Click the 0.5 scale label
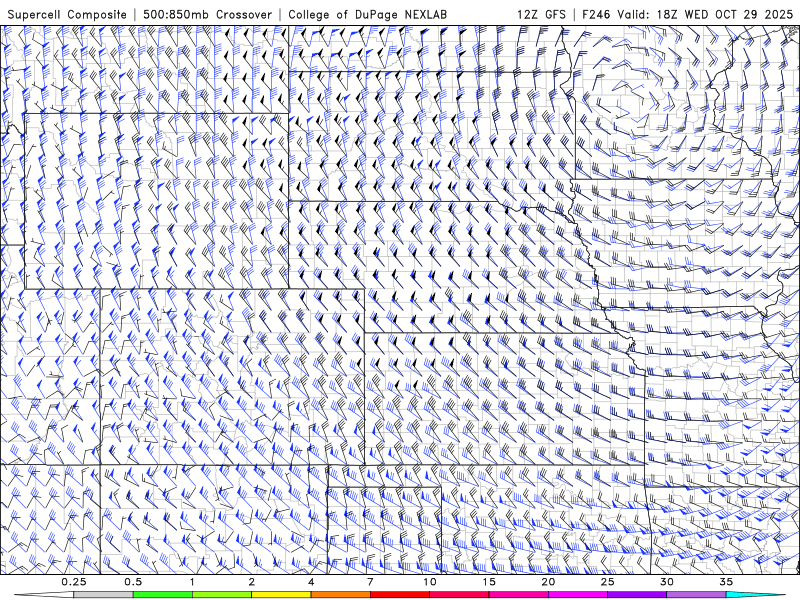This screenshot has width=800, height=600. tap(133, 582)
